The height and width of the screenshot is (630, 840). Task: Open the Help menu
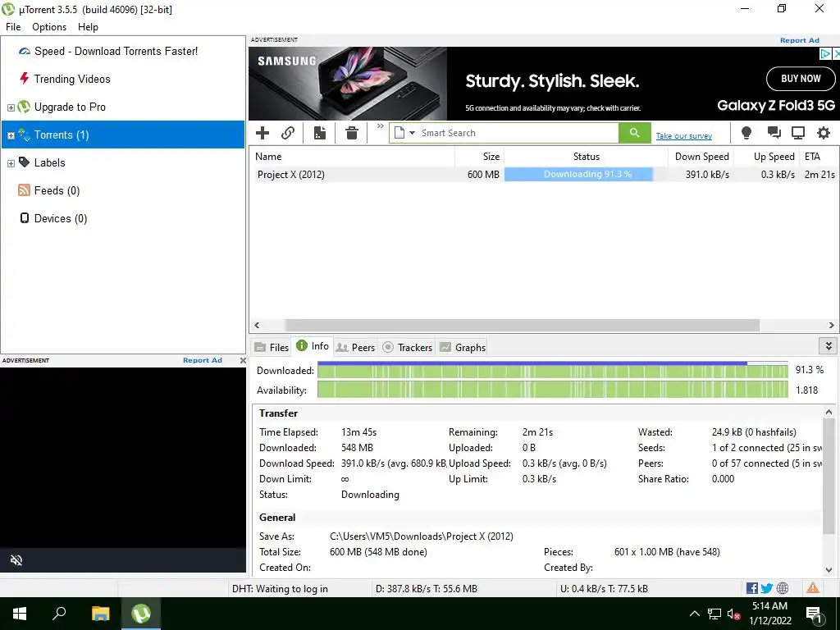tap(88, 27)
